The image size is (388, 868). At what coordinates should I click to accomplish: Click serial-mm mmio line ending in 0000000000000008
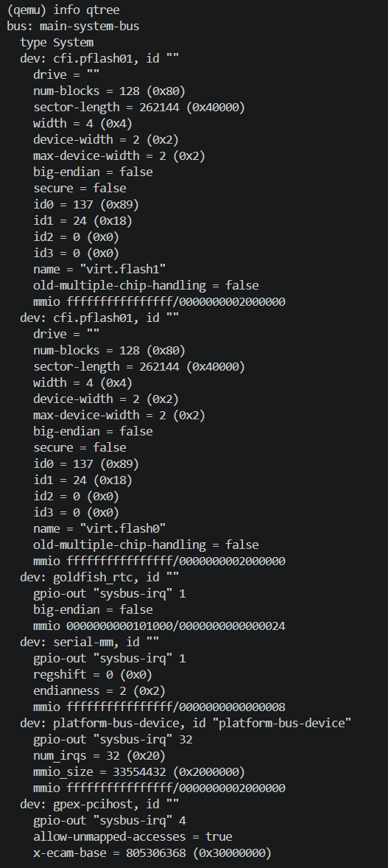pos(160,707)
